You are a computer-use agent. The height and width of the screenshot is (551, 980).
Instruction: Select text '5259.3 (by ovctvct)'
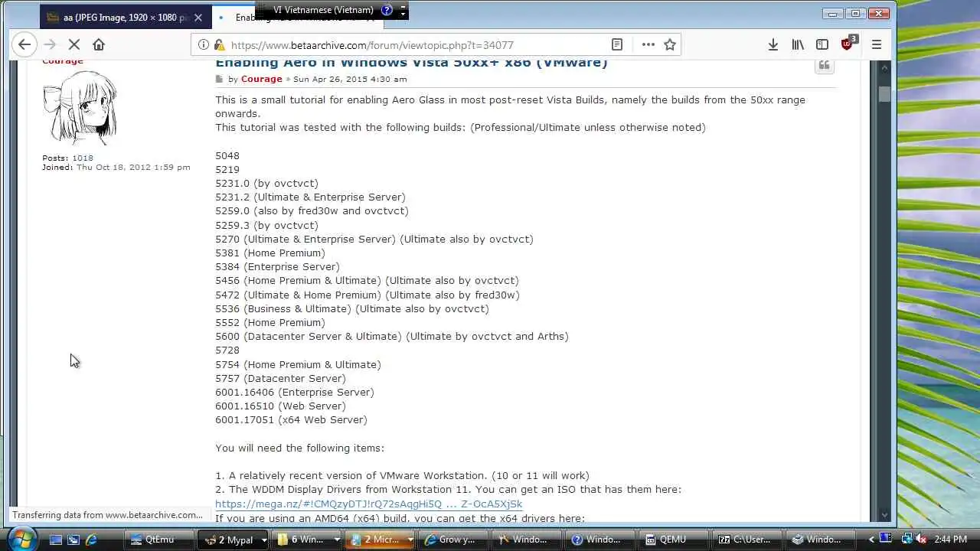click(266, 225)
